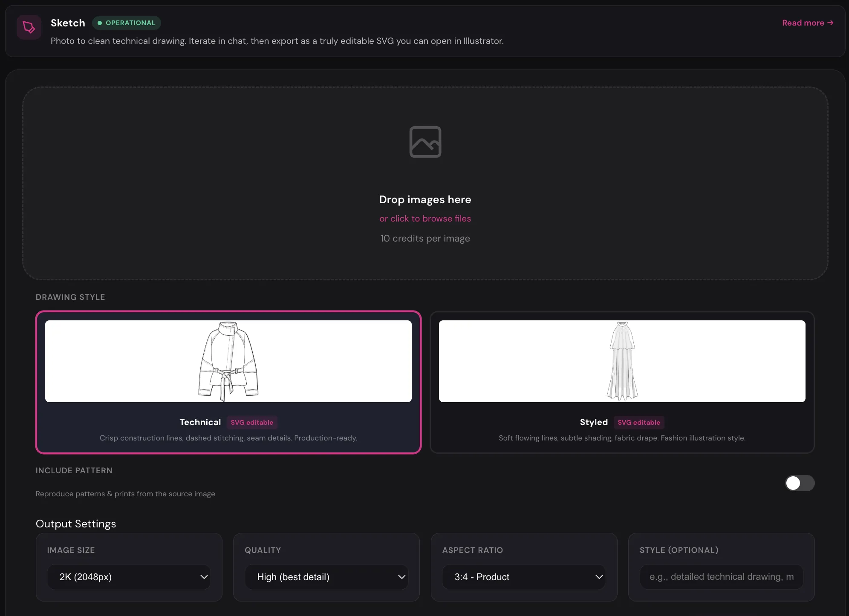
Task: Click the 'Drop images here' heading
Action: tap(425, 199)
